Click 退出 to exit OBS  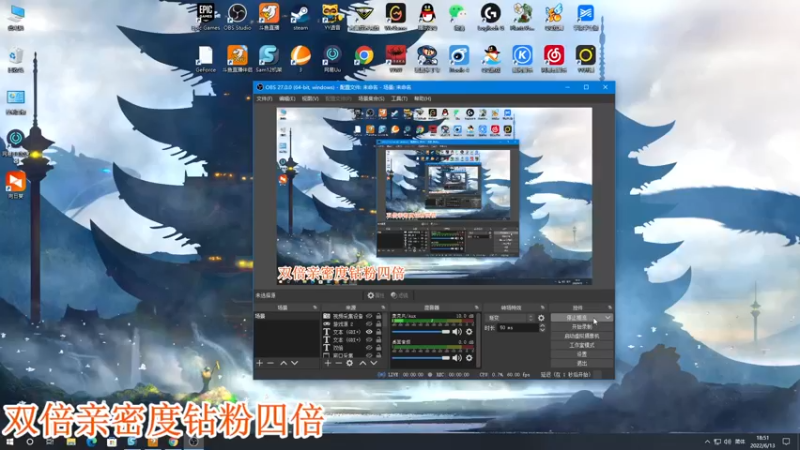click(x=582, y=363)
